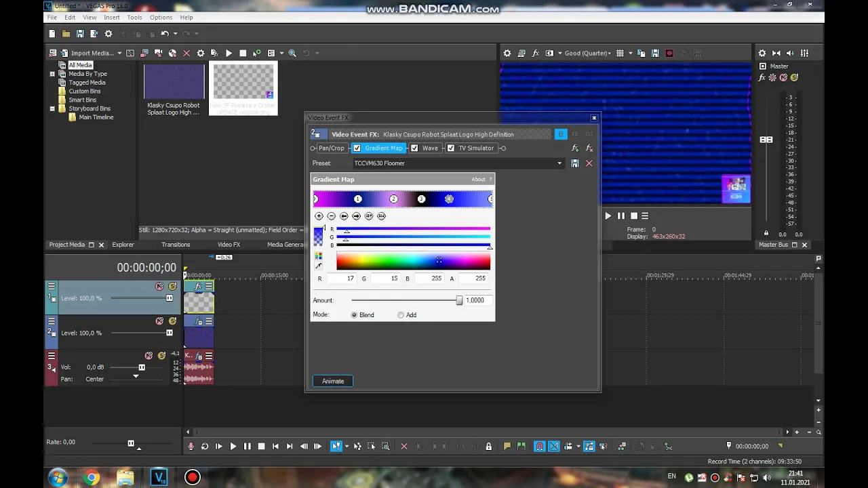
Task: Open Media FX in Project Media toolbar
Action: (x=214, y=53)
